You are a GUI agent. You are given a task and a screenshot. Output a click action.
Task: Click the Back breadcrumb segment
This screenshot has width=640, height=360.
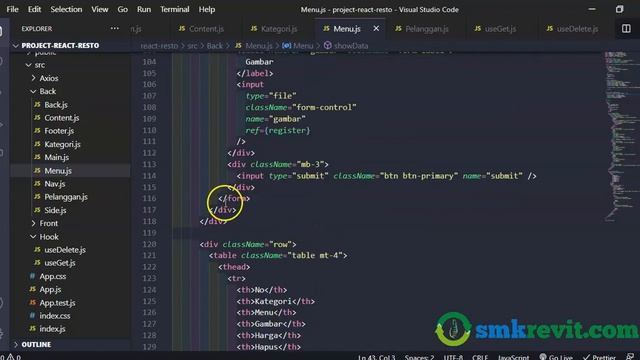(x=215, y=46)
